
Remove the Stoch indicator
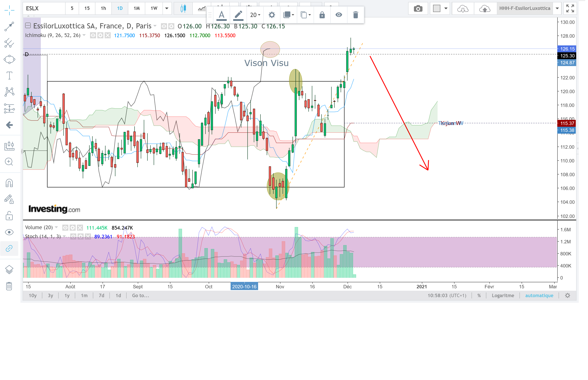click(x=88, y=237)
